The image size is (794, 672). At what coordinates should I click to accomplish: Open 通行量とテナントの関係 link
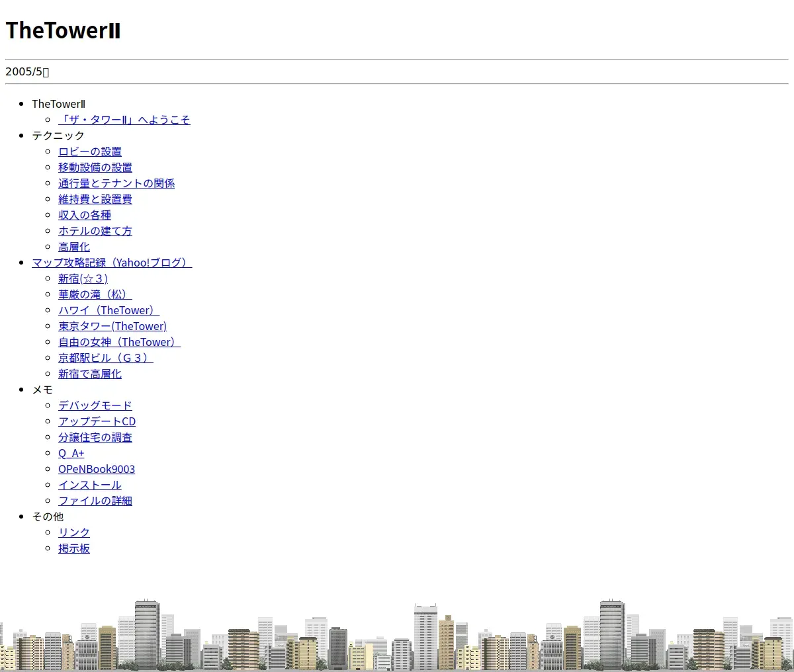tap(116, 183)
